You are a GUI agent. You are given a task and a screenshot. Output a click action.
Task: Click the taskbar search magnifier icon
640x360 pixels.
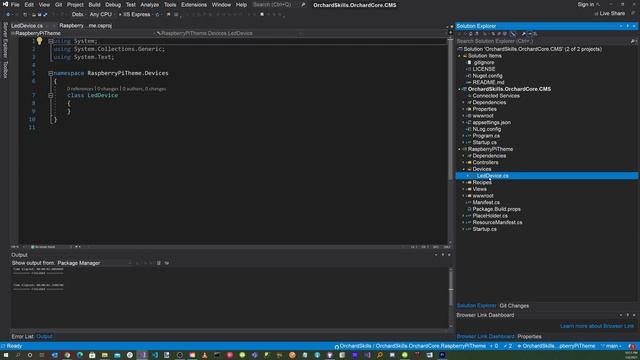pos(18,355)
